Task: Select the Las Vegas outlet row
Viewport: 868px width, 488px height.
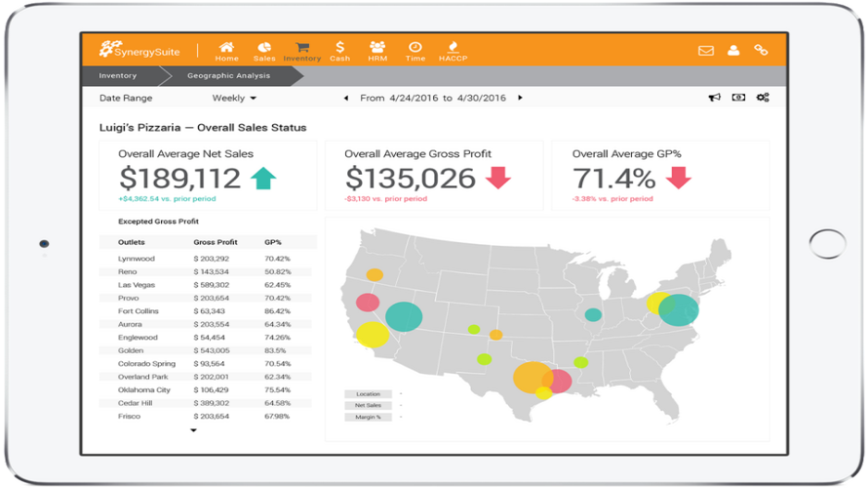Action: 206,285
